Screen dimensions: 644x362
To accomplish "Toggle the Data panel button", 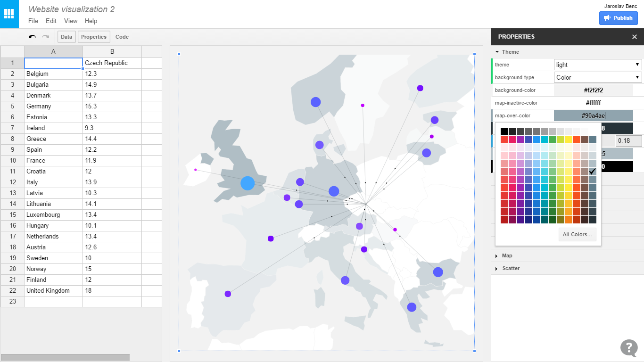I will point(66,37).
